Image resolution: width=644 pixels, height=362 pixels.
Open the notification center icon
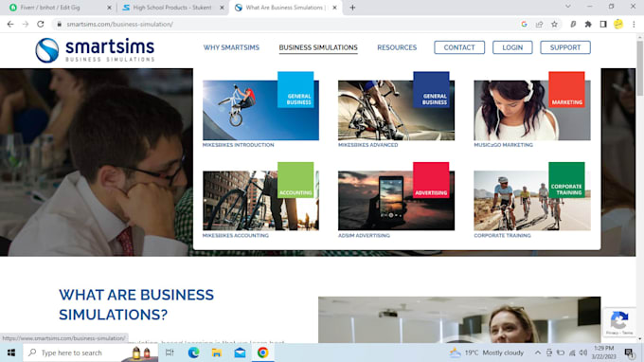point(629,353)
